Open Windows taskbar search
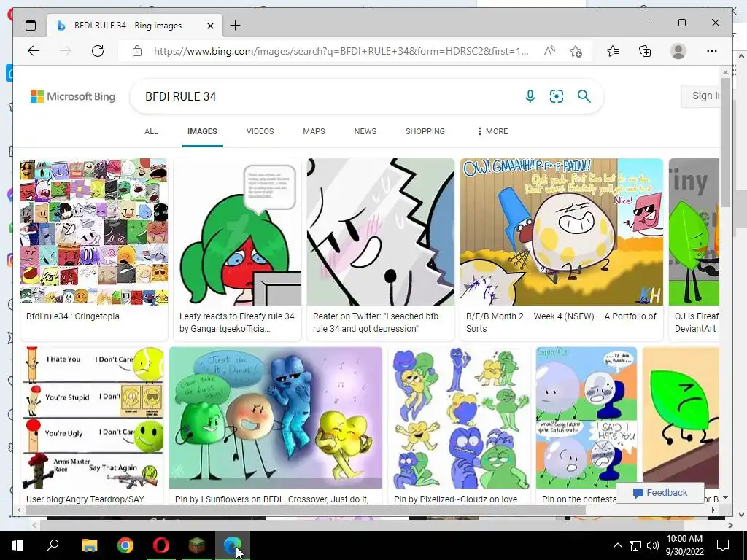Image resolution: width=747 pixels, height=560 pixels. tap(53, 545)
